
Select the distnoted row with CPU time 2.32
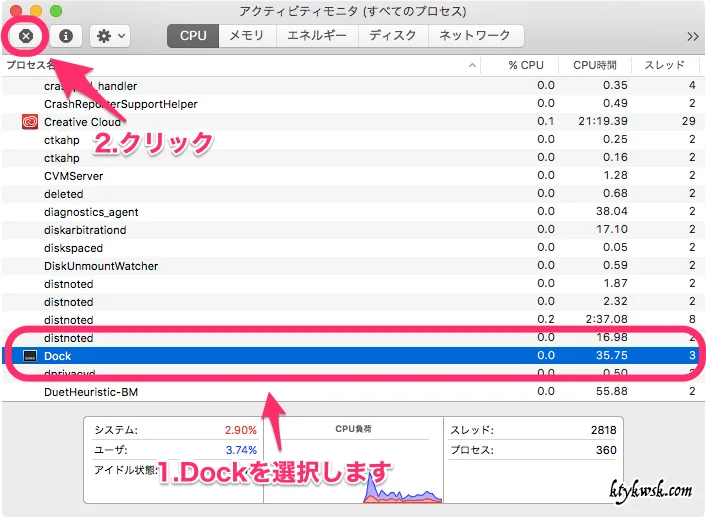coord(351,302)
